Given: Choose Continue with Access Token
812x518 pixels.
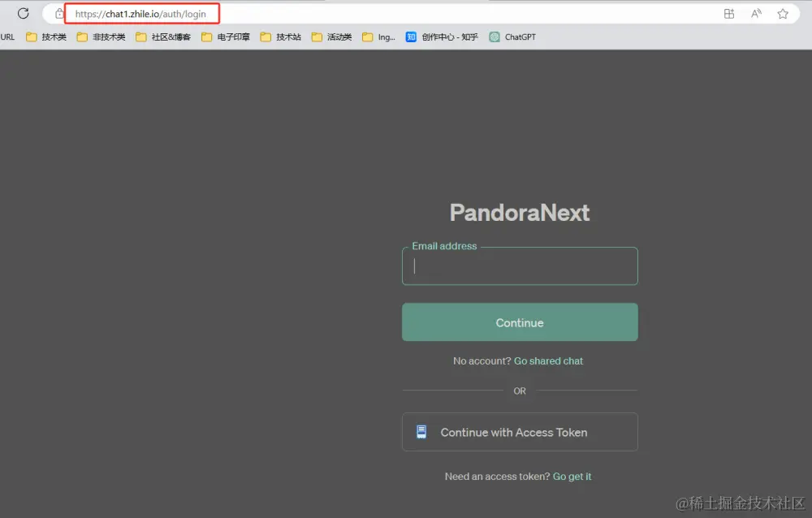Looking at the screenshot, I should (520, 432).
